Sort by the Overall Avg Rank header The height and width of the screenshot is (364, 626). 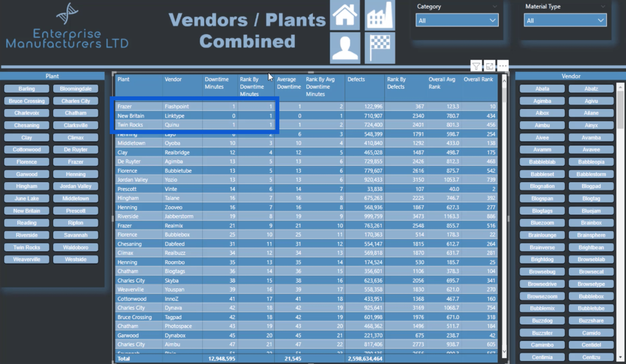(442, 83)
